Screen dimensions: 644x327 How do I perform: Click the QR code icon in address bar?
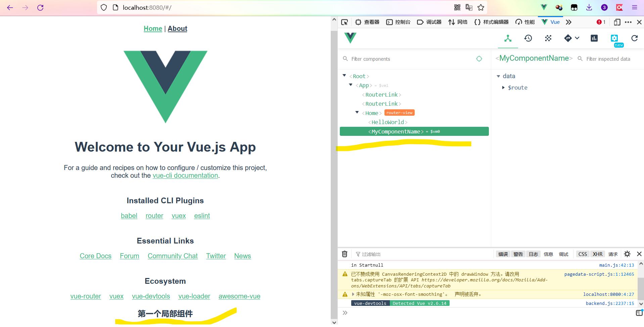tap(457, 7)
